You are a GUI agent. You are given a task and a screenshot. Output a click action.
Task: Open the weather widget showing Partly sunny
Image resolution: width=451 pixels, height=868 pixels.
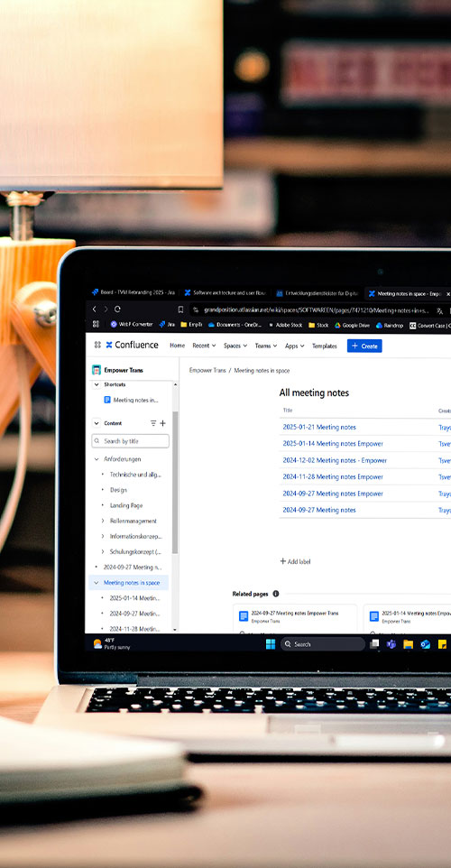111,643
